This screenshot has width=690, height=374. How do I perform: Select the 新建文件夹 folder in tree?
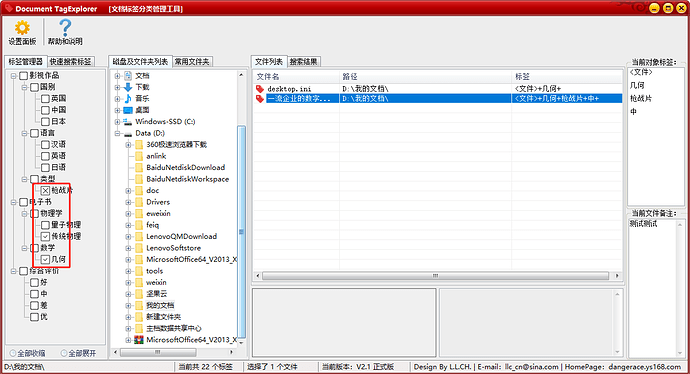click(164, 317)
